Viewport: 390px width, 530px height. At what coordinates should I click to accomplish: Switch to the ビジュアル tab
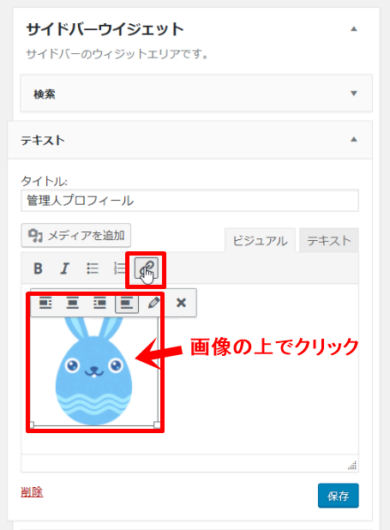260,241
